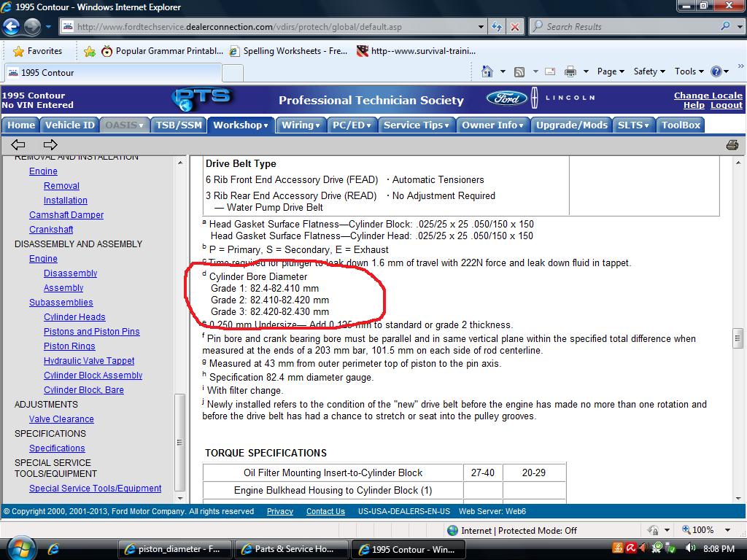Click the RSS feeds icon

pyautogui.click(x=519, y=72)
